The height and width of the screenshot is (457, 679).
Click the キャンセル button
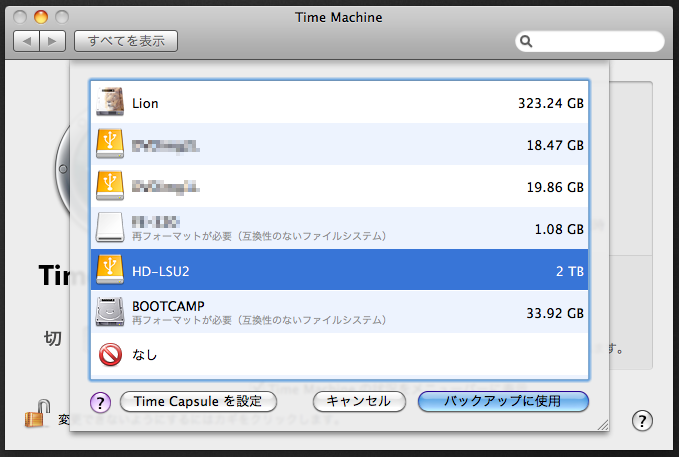[x=359, y=402]
